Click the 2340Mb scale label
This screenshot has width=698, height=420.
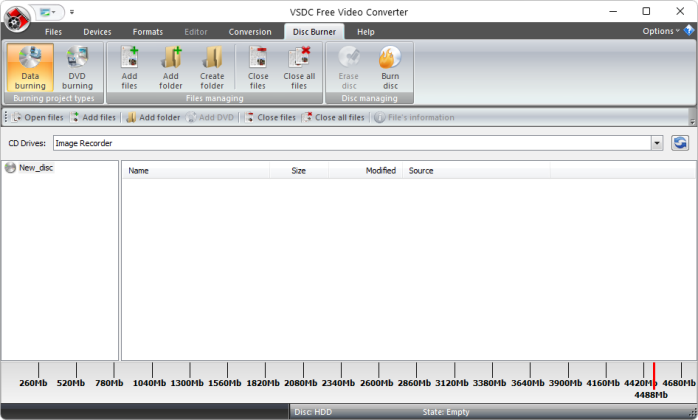tap(338, 383)
